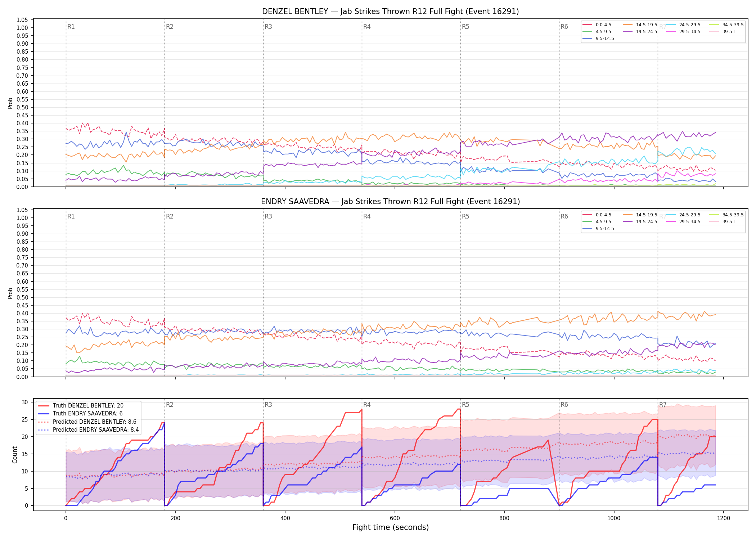Click the R1 round marker in Endry Saavedra chart

[71, 216]
